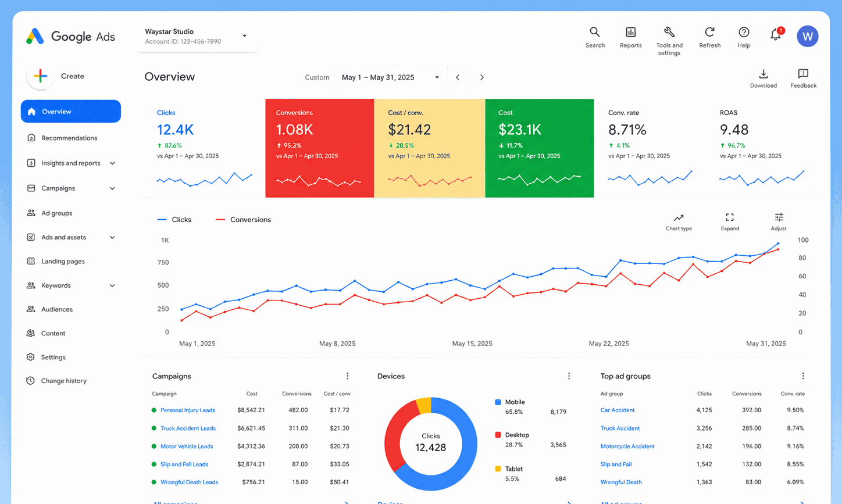Go to previous date range arrow
The image size is (842, 504).
(458, 77)
